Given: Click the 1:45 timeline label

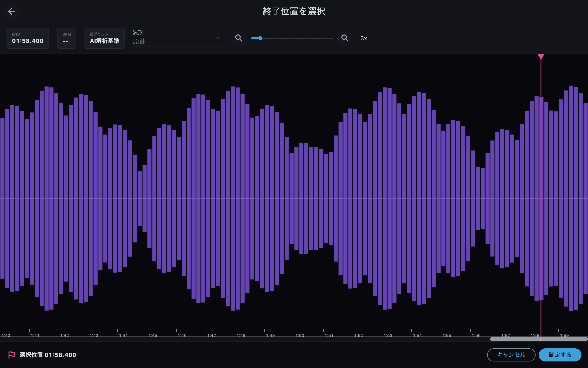Looking at the screenshot, I should 153,335.
